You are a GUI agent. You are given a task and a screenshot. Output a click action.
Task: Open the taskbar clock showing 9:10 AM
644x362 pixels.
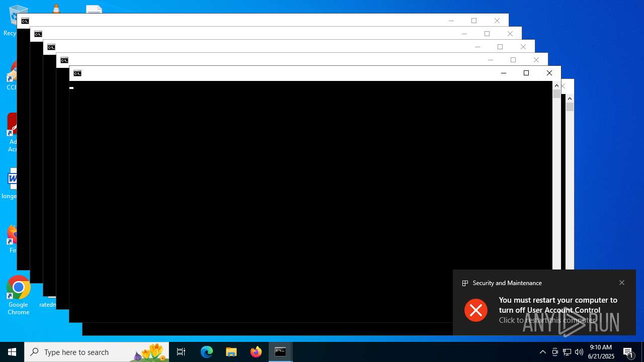coord(601,352)
